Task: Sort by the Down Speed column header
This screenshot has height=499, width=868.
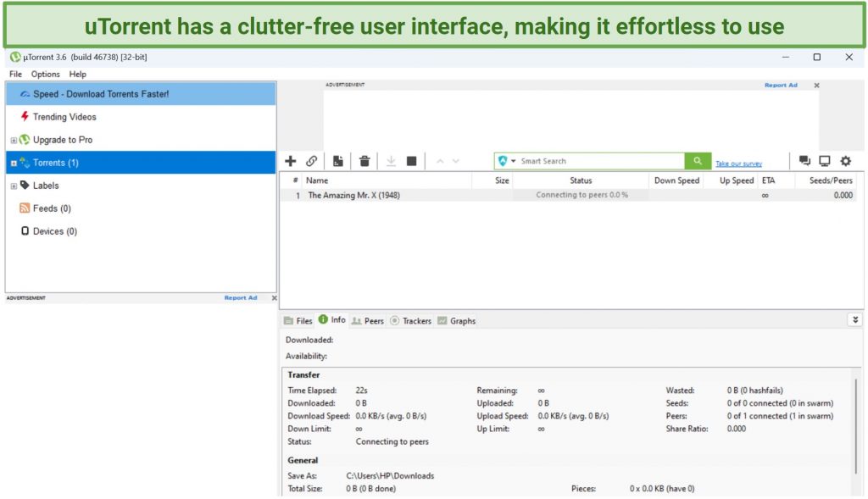Action: tap(676, 180)
